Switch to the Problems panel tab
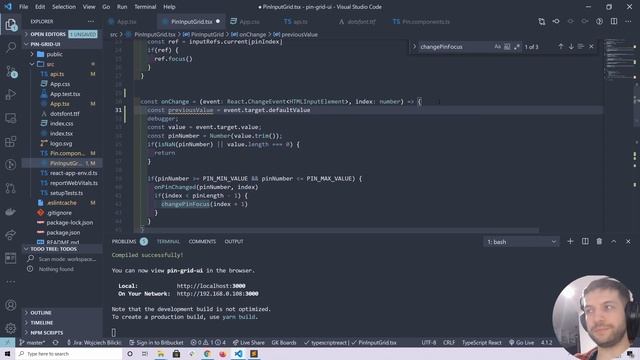Image resolution: width=640 pixels, height=360 pixels. [x=124, y=242]
